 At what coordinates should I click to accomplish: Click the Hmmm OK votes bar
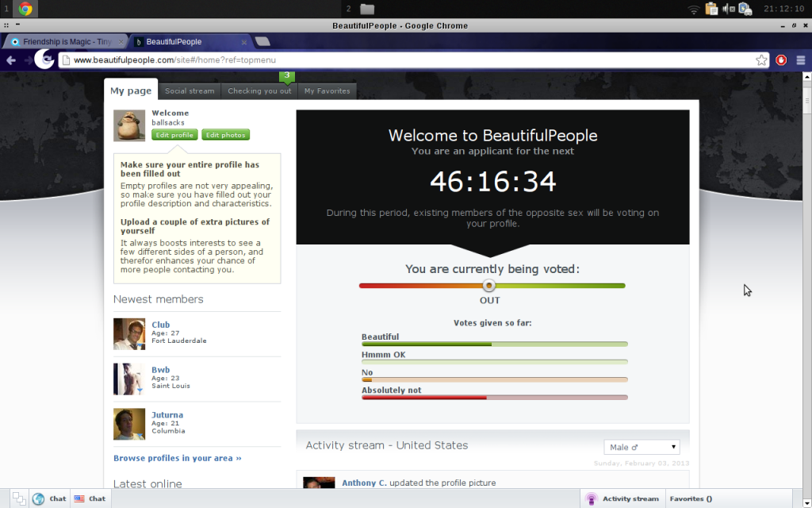tap(495, 362)
